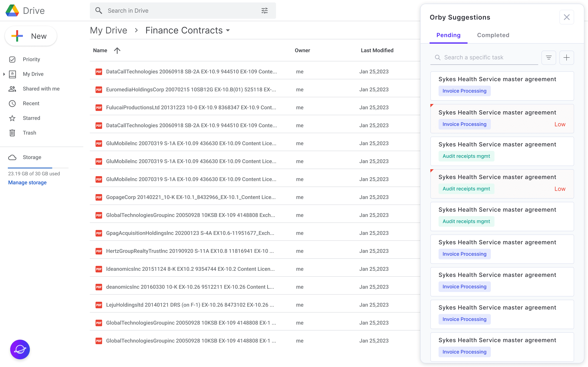Click the plus icon to add task

566,57
